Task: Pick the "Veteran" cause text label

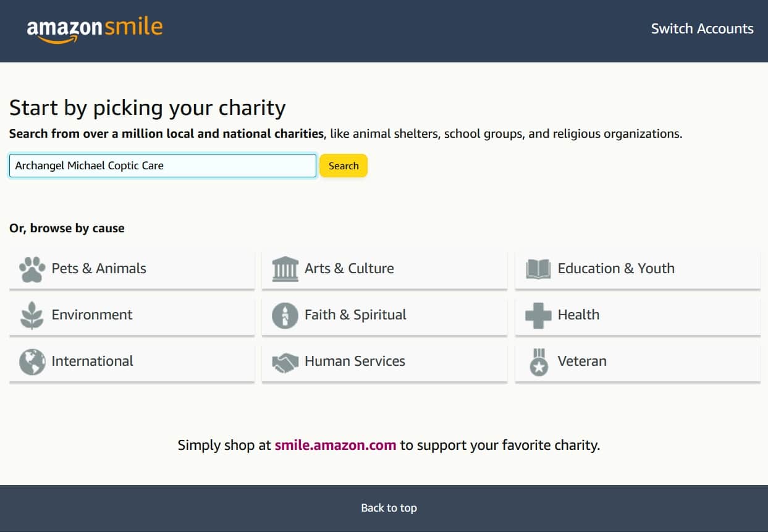Action: 582,361
